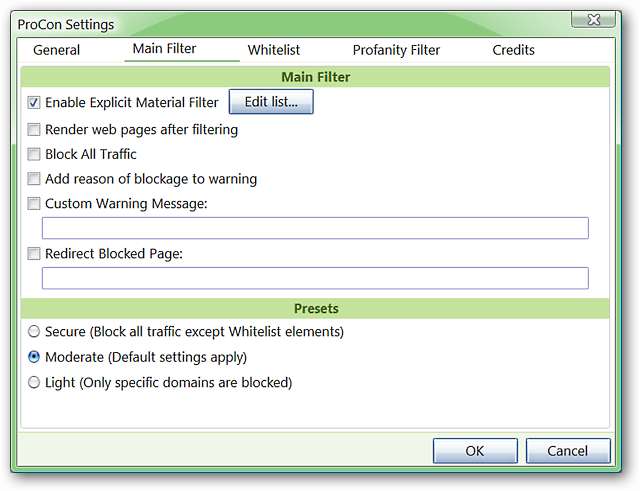The height and width of the screenshot is (491, 640).
Task: Dismiss the dialog with Cancel
Action: click(x=568, y=451)
